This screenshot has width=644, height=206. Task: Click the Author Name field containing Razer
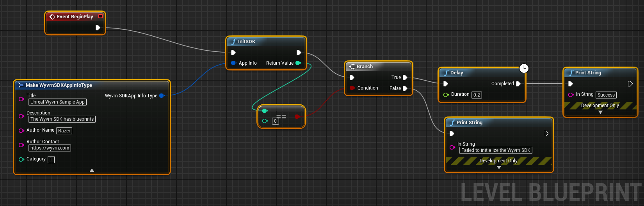click(64, 131)
